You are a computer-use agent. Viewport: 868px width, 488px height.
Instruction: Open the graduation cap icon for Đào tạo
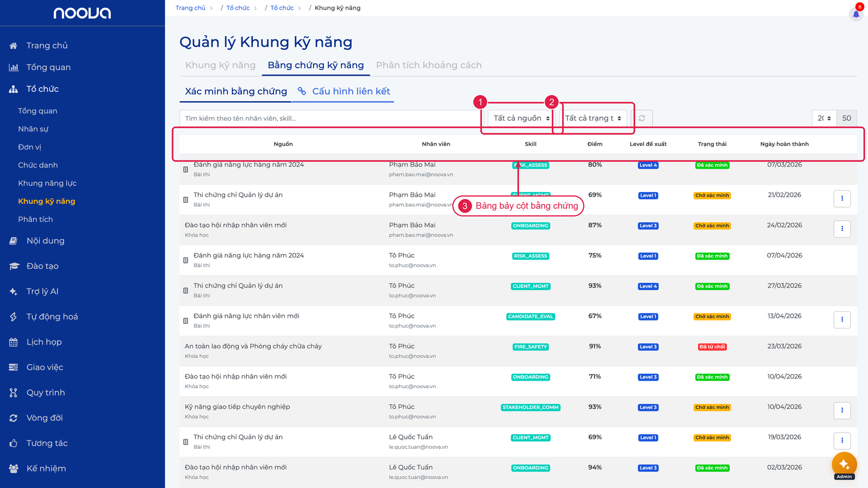(x=14, y=266)
